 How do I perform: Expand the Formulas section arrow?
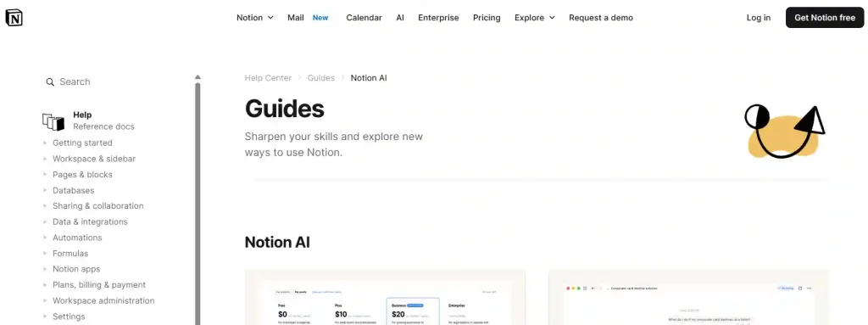point(45,254)
